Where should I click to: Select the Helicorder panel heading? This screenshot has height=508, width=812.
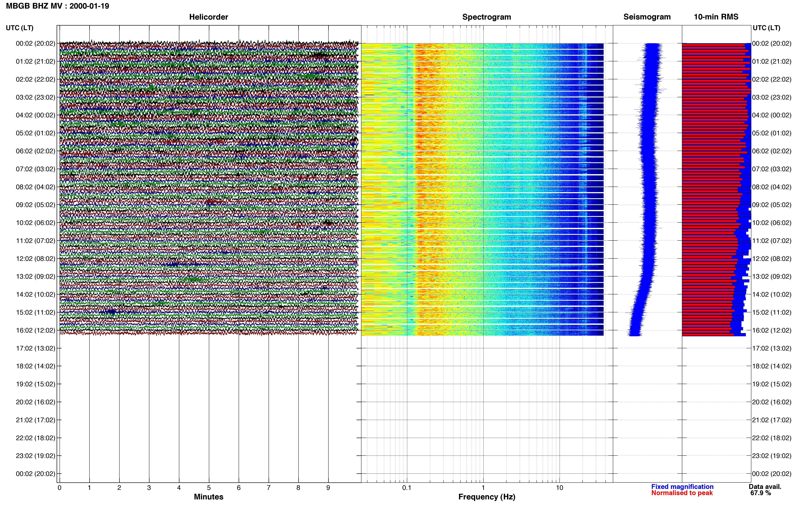[209, 17]
